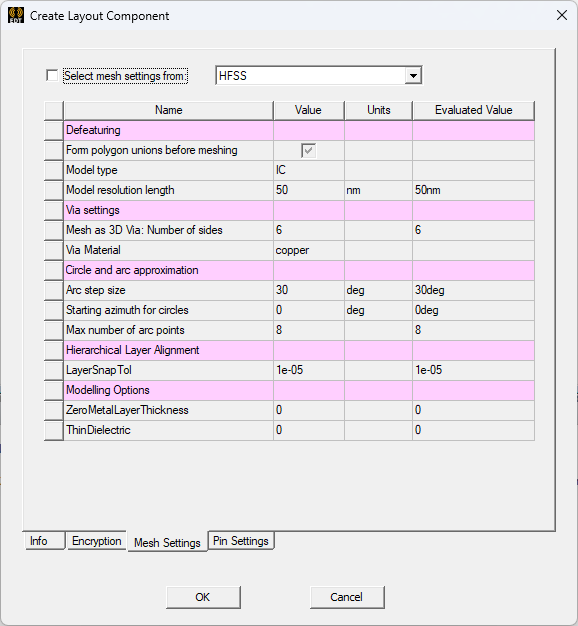Select the Via Material row header

point(54,250)
